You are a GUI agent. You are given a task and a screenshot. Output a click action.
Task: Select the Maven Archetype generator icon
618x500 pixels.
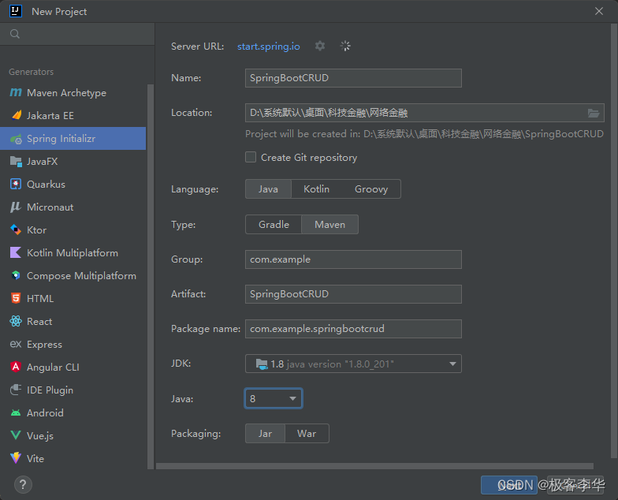[x=16, y=93]
